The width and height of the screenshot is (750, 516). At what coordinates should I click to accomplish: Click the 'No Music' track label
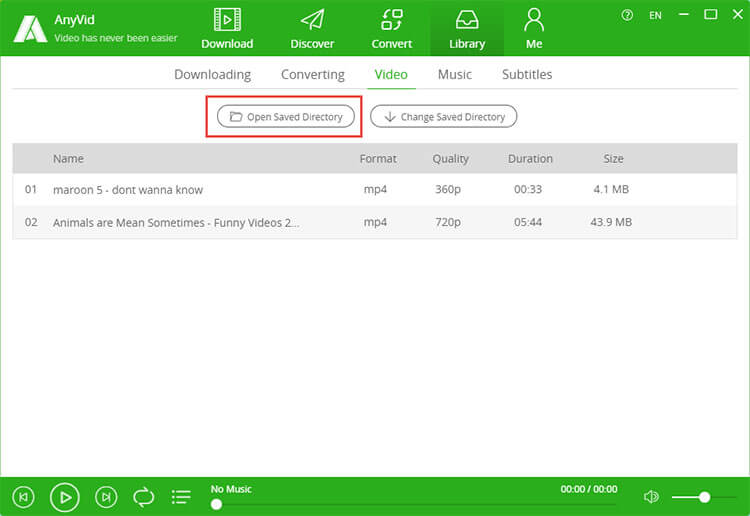pos(231,489)
